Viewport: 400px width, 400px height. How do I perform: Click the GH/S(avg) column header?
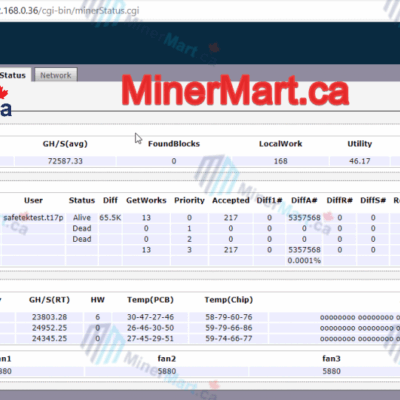pyautogui.click(x=65, y=144)
